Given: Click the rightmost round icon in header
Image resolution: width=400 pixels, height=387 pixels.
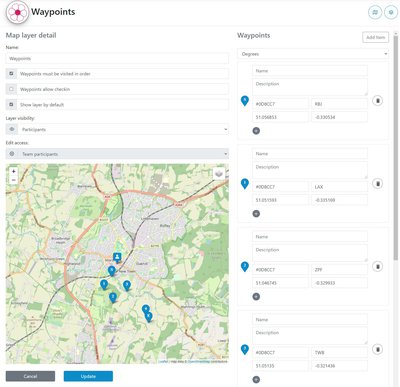Looking at the screenshot, I should point(391,12).
